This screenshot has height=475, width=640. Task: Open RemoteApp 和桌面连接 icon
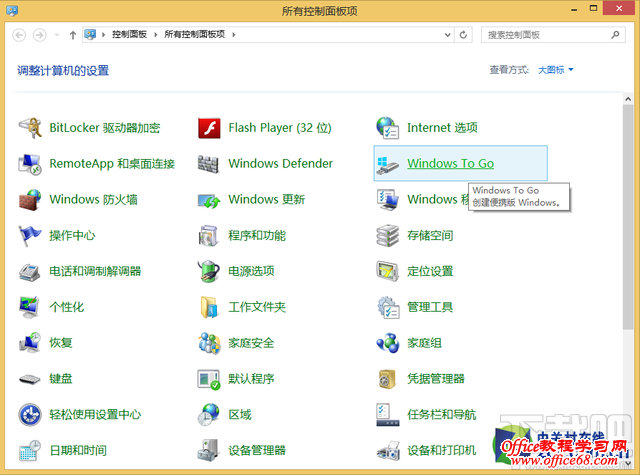(30, 164)
